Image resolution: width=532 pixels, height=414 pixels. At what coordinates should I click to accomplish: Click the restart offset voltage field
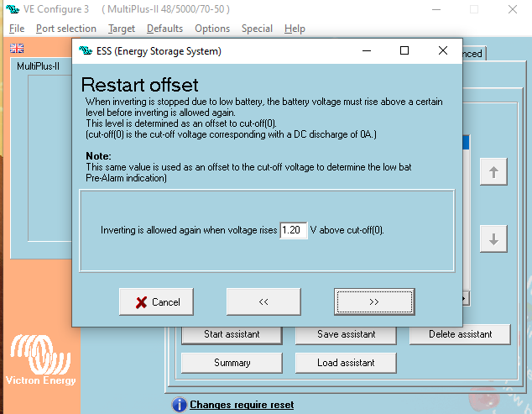pos(294,230)
